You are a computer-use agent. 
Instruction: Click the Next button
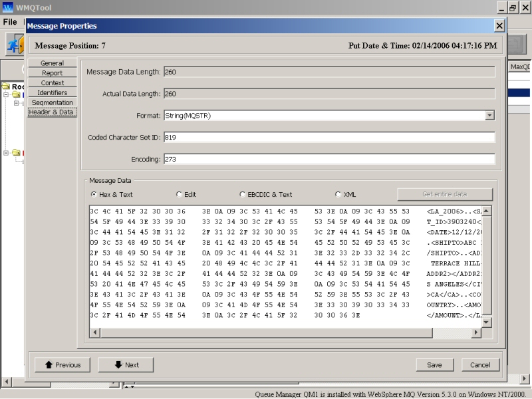coord(126,364)
